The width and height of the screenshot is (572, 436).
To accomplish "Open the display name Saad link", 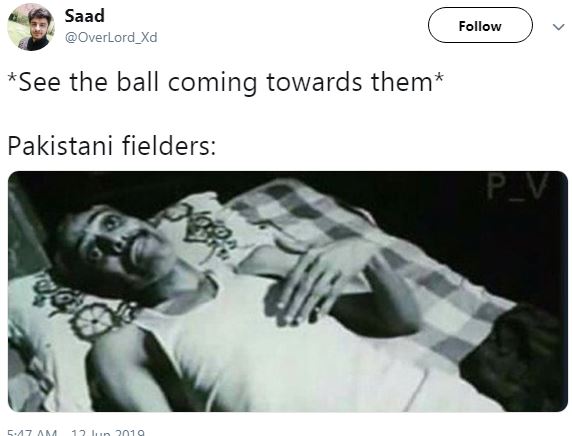I will (85, 16).
